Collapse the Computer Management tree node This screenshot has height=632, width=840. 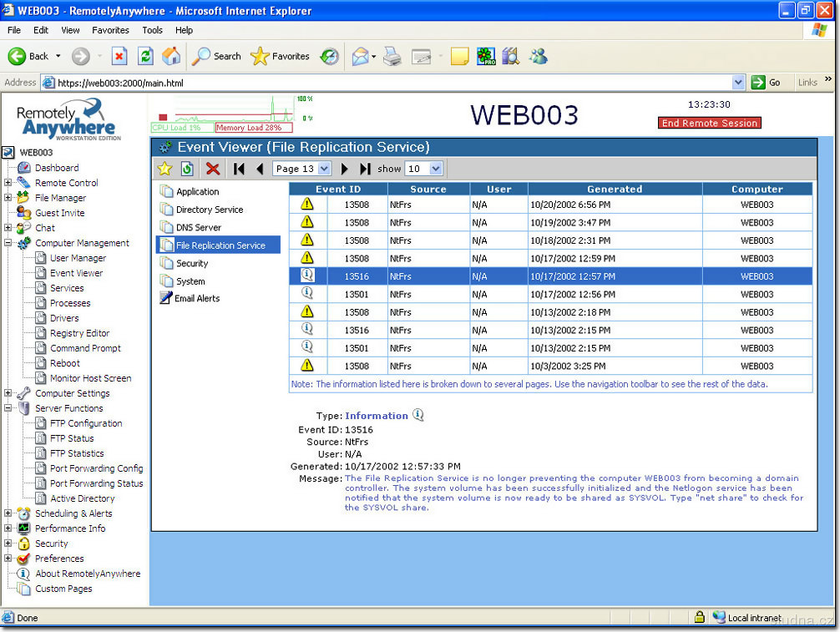(x=8, y=243)
